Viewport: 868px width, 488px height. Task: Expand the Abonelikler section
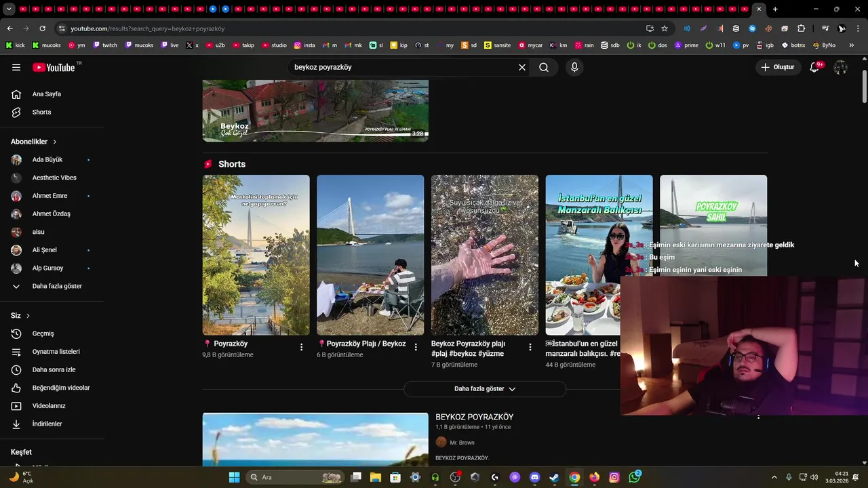click(34, 142)
